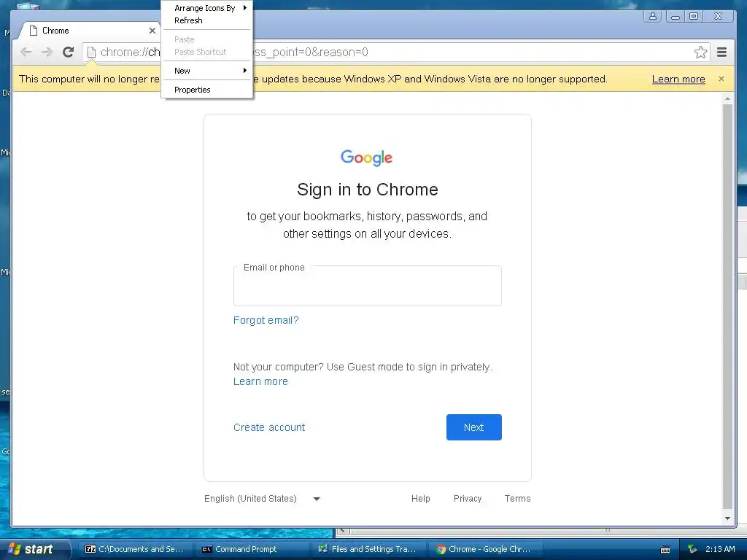
Task: Bookmark this page with the star icon
Action: [x=700, y=52]
